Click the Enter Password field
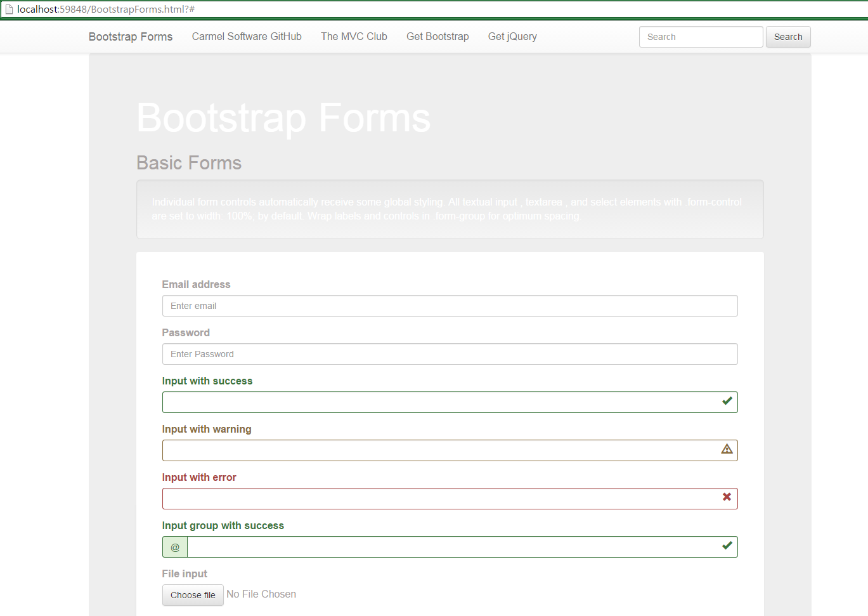Viewport: 868px width, 616px height. pyautogui.click(x=450, y=354)
